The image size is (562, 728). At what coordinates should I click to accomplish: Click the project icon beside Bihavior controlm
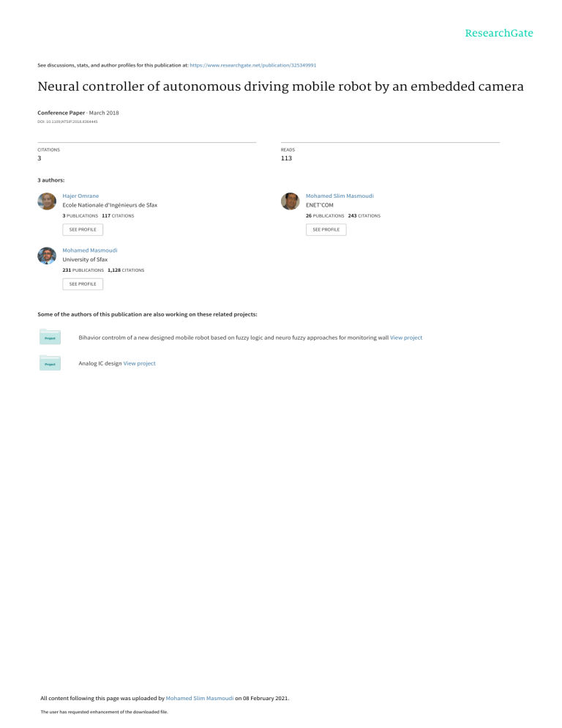pos(50,337)
